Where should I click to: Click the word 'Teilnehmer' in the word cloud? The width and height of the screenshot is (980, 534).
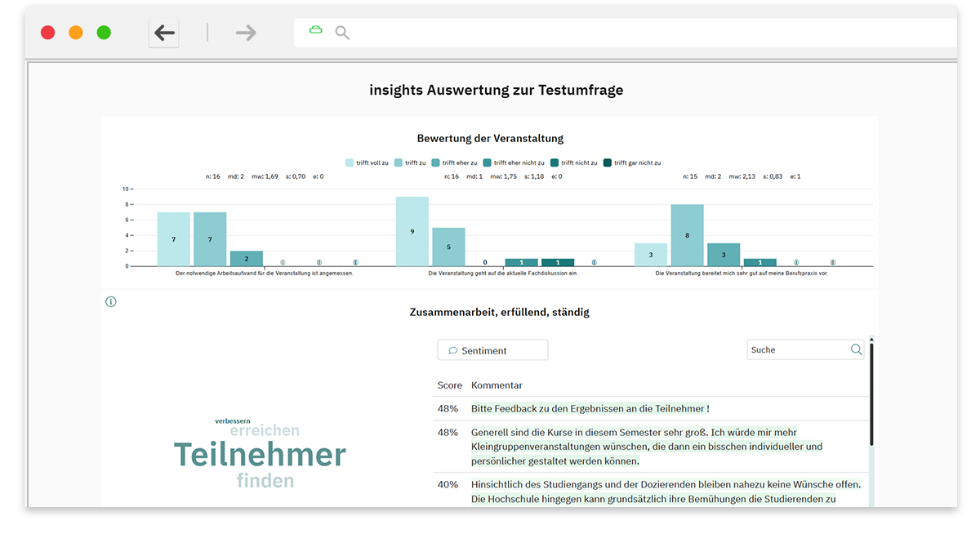click(260, 455)
